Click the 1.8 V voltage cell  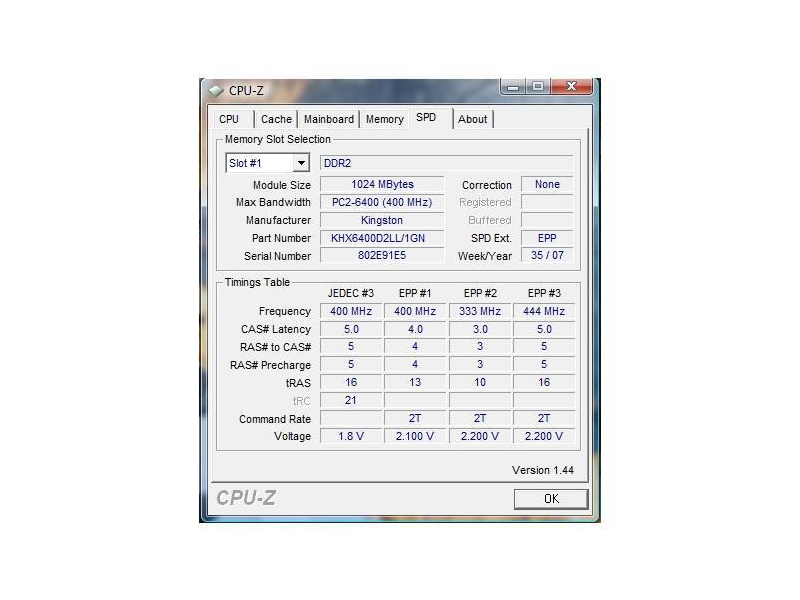click(351, 436)
